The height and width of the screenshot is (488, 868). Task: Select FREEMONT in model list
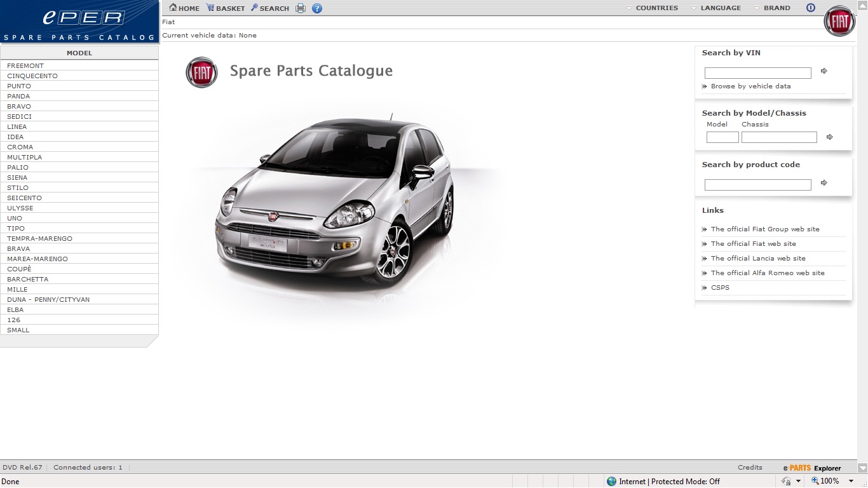(x=79, y=65)
